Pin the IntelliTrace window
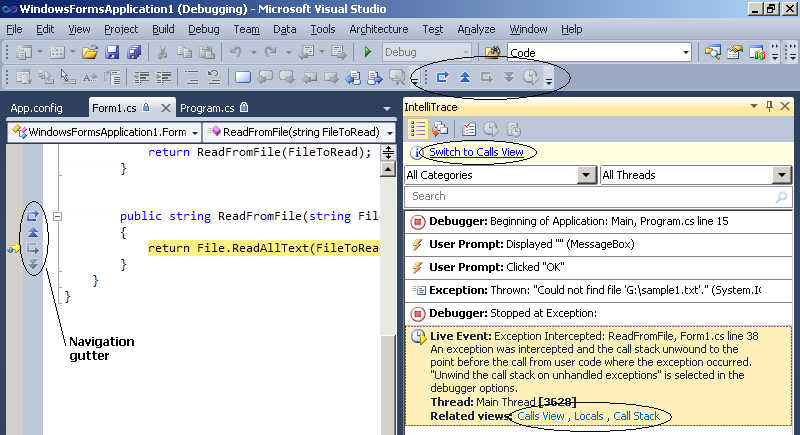Screen dimensions: 800x435 tap(769, 106)
